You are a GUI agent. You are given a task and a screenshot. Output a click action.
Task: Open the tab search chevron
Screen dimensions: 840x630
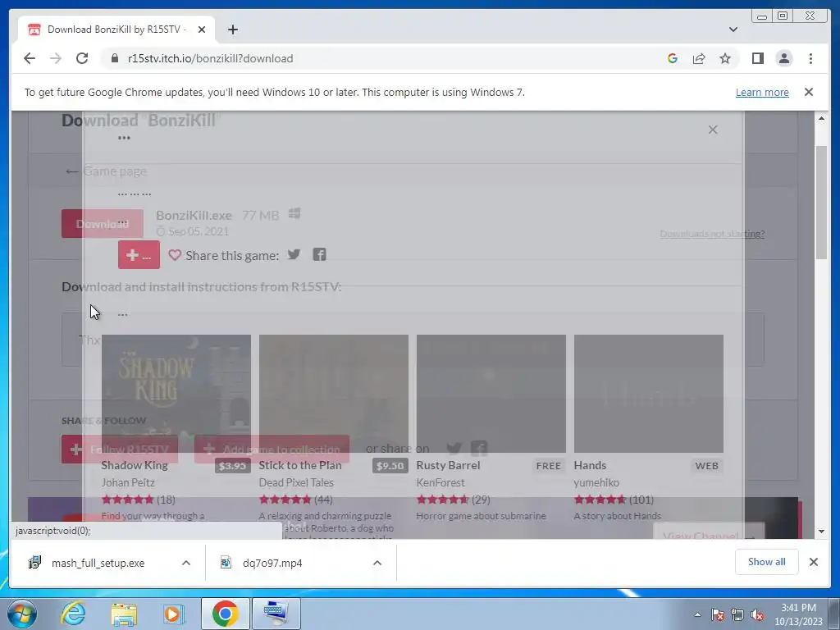[x=733, y=30]
